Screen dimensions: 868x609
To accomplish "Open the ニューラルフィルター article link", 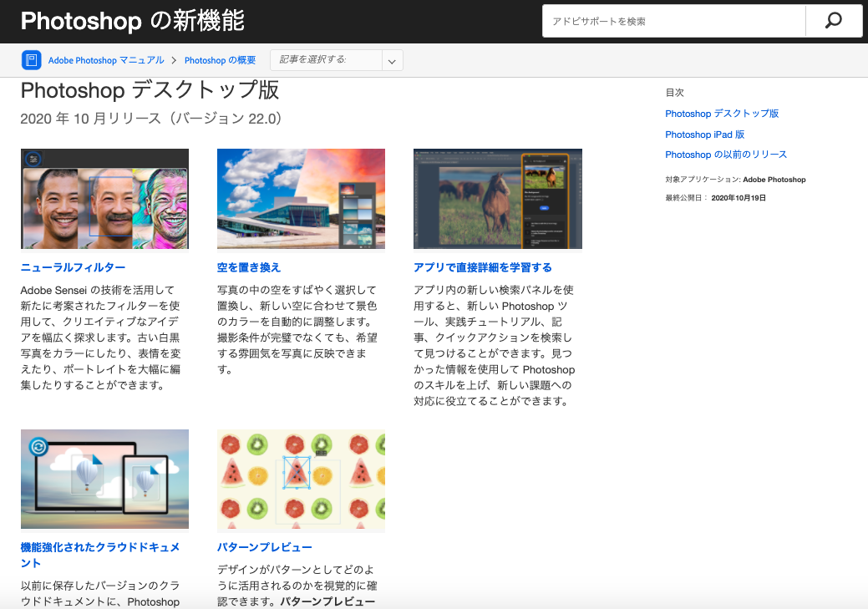I will coord(73,267).
